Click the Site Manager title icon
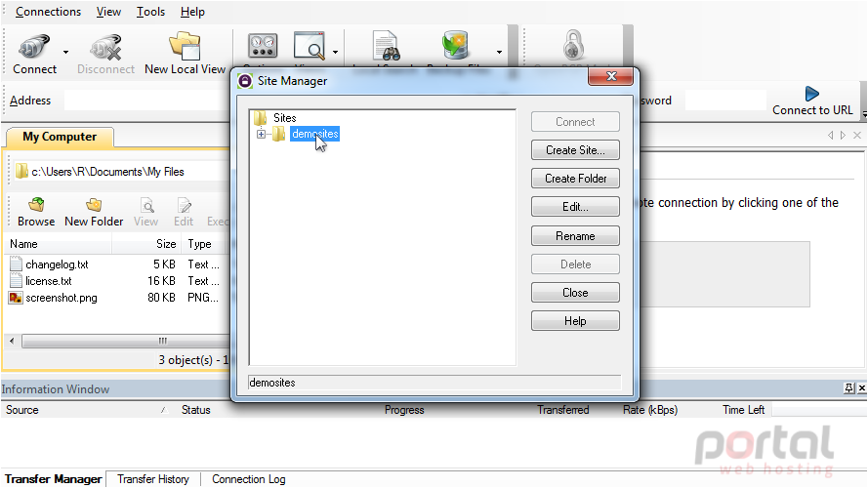This screenshot has height=488, width=868. coord(245,81)
